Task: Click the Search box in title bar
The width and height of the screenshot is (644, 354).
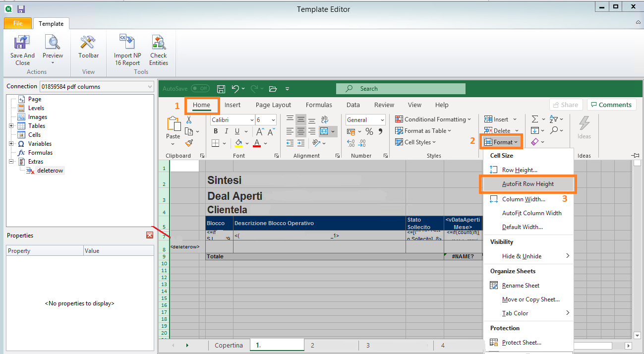Action: [401, 89]
